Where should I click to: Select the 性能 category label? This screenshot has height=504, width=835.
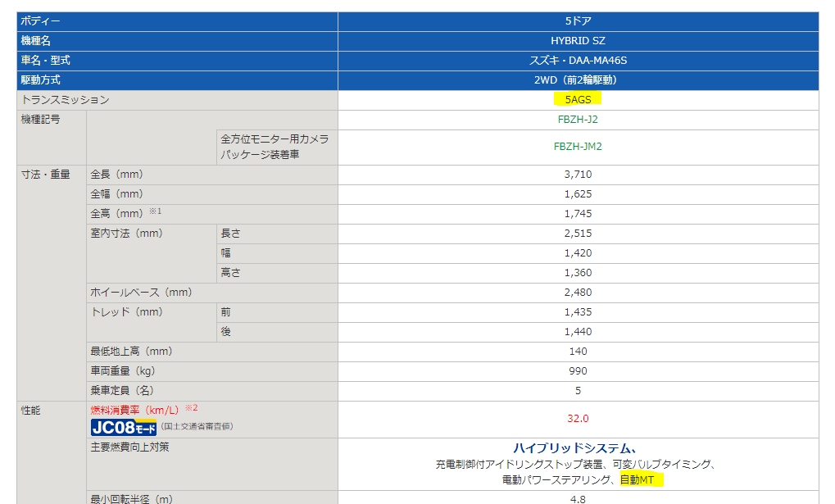[x=30, y=411]
